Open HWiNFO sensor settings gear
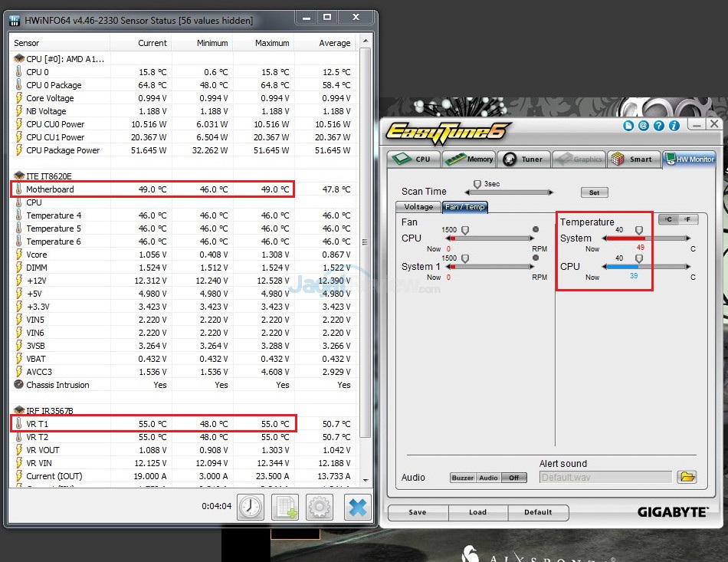The image size is (728, 562). point(320,507)
